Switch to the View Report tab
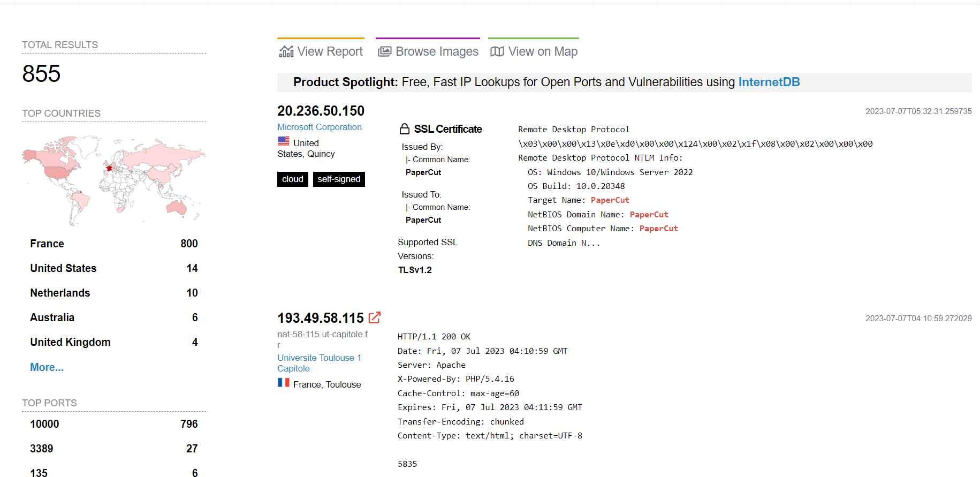 330,51
